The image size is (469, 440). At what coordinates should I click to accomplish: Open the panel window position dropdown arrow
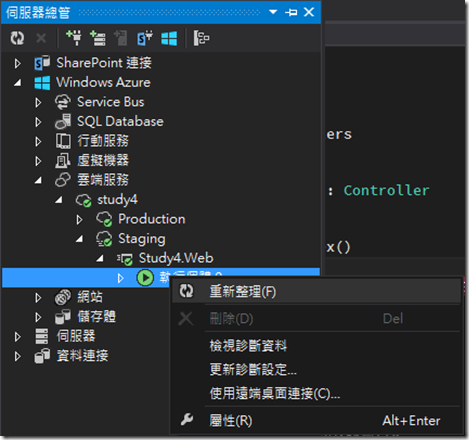[273, 12]
